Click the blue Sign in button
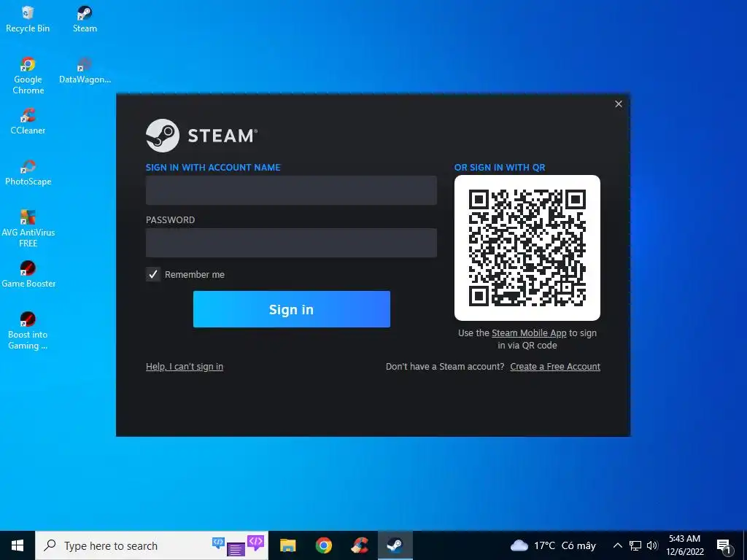The width and height of the screenshot is (747, 560). (x=292, y=309)
